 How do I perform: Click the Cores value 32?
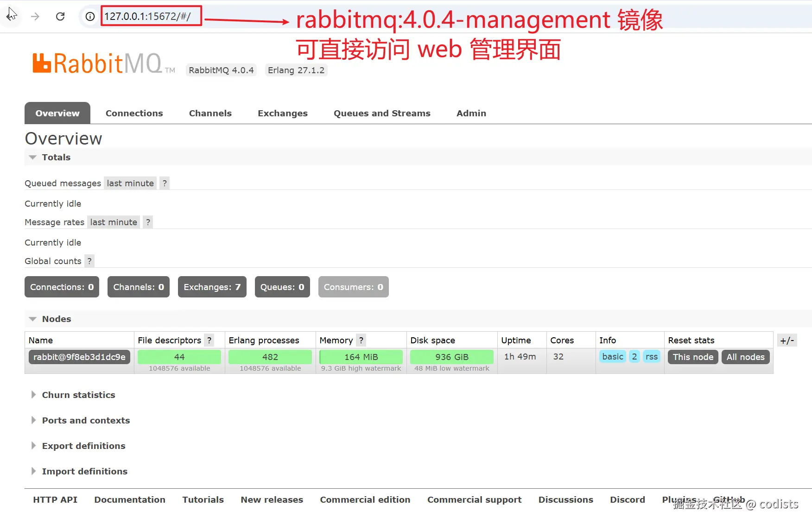pyautogui.click(x=558, y=357)
